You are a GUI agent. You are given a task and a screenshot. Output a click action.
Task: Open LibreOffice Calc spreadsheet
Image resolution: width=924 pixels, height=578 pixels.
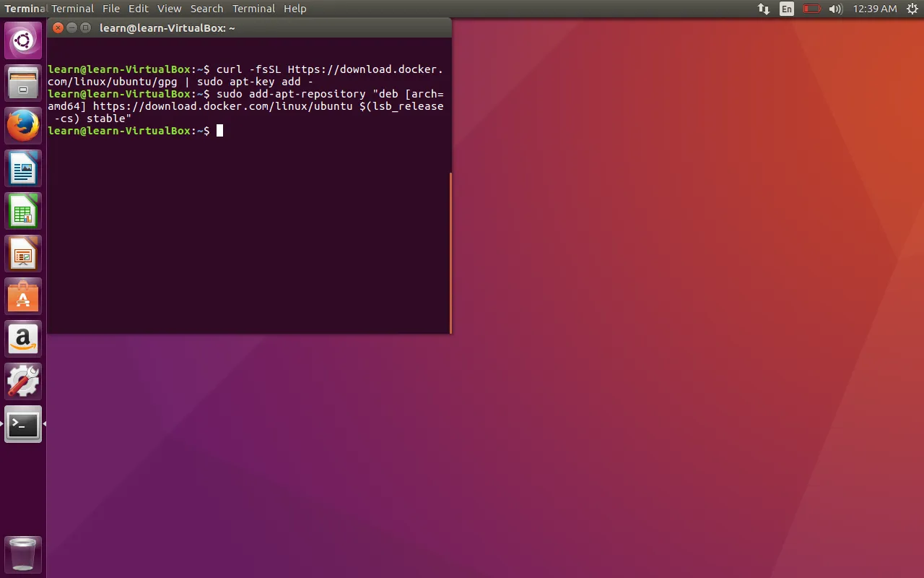pos(23,211)
